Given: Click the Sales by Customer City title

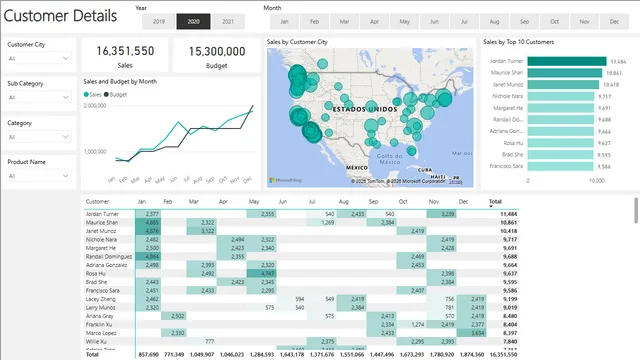Looking at the screenshot, I should click(x=297, y=42).
